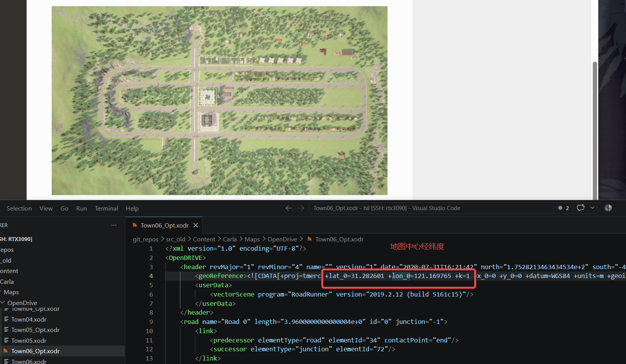Go forward with the right arrow

(301, 208)
